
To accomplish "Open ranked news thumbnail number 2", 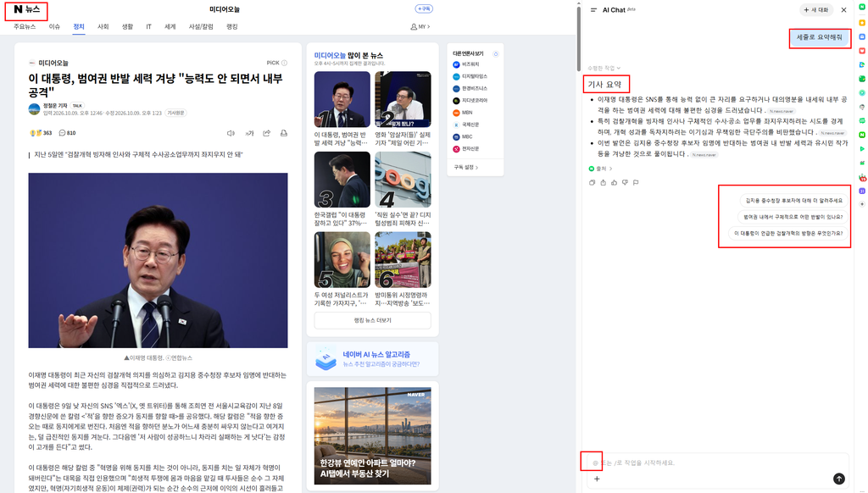I will 403,100.
